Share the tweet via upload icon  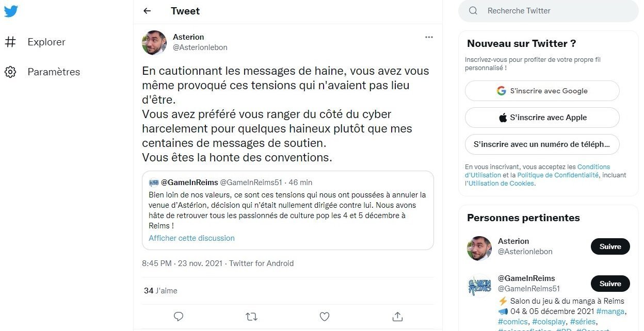tap(397, 316)
